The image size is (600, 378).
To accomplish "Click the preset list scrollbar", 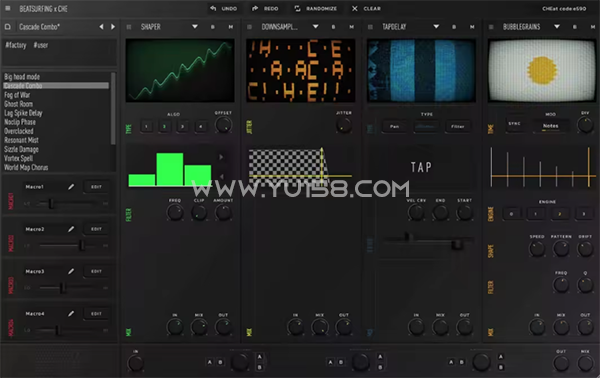I will pos(113,109).
